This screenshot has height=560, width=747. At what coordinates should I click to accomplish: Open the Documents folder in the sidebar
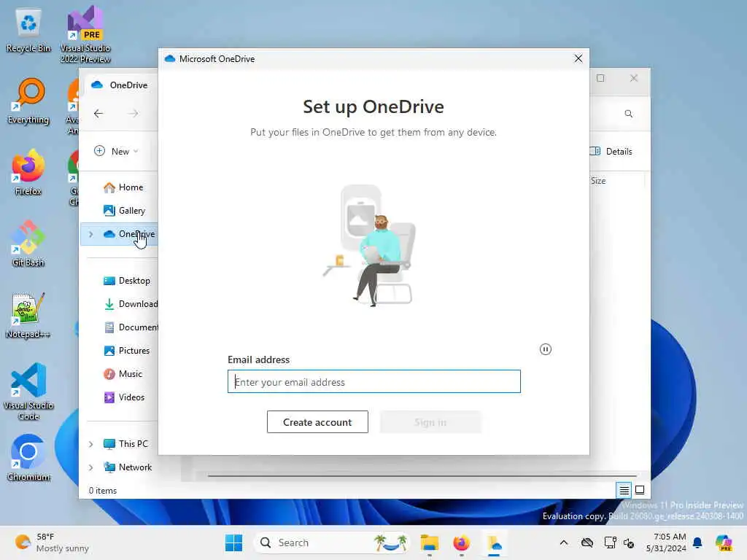(130, 327)
